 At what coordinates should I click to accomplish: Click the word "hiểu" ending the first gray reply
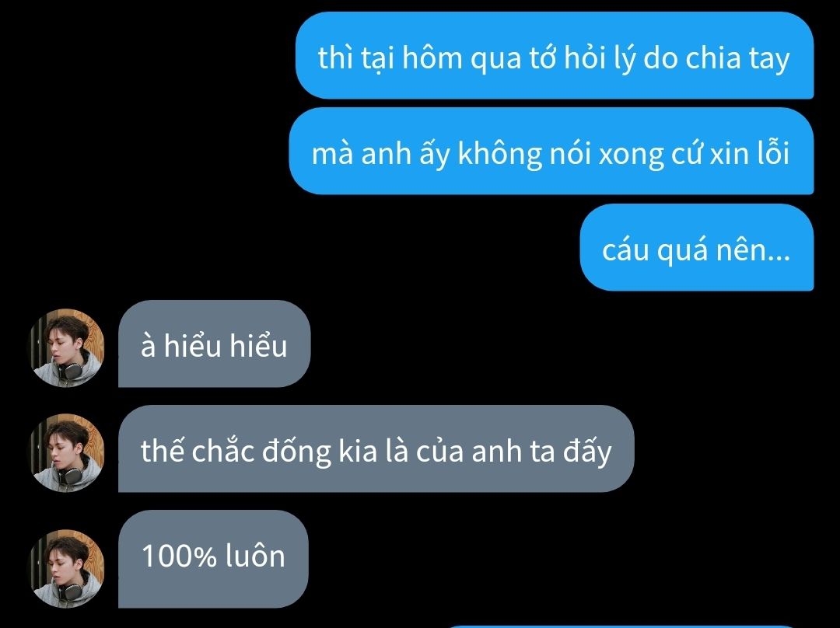(259, 345)
